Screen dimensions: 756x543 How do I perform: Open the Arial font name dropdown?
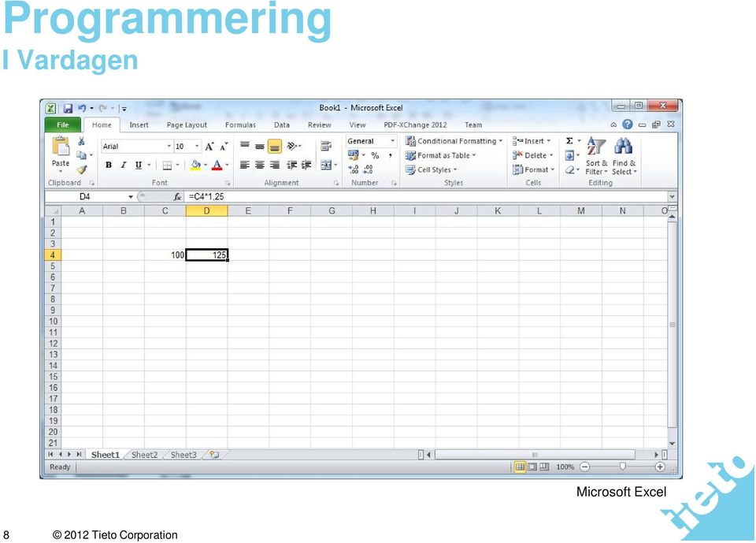pyautogui.click(x=169, y=146)
